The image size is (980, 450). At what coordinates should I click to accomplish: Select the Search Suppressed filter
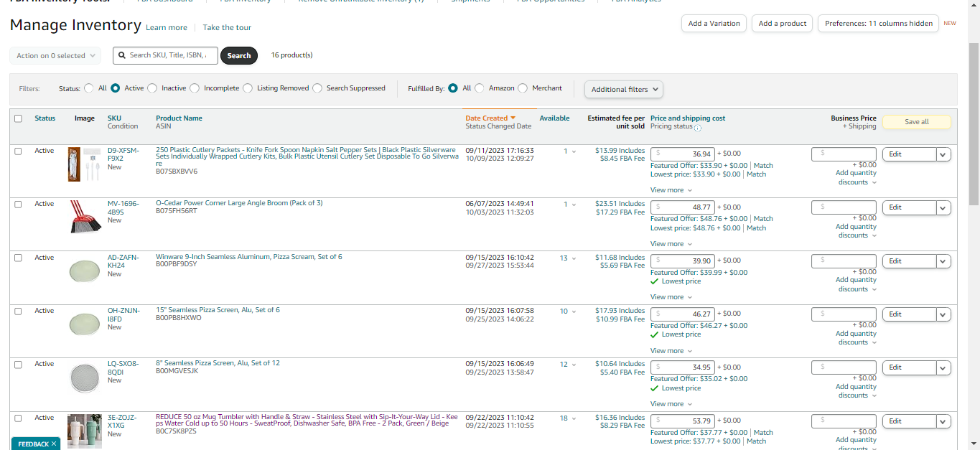pos(317,88)
